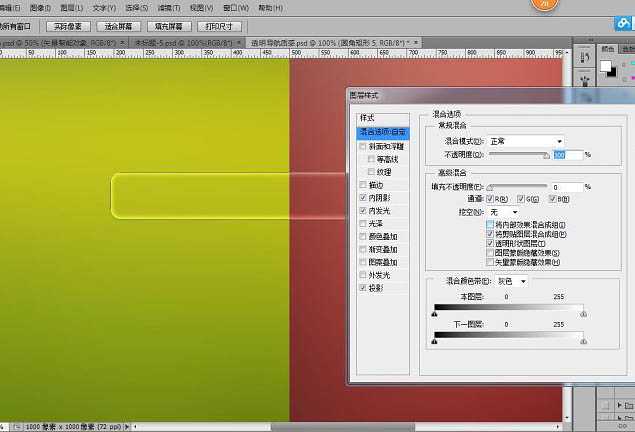Open the 选择(S) menu
635x432 pixels.
[x=136, y=8]
